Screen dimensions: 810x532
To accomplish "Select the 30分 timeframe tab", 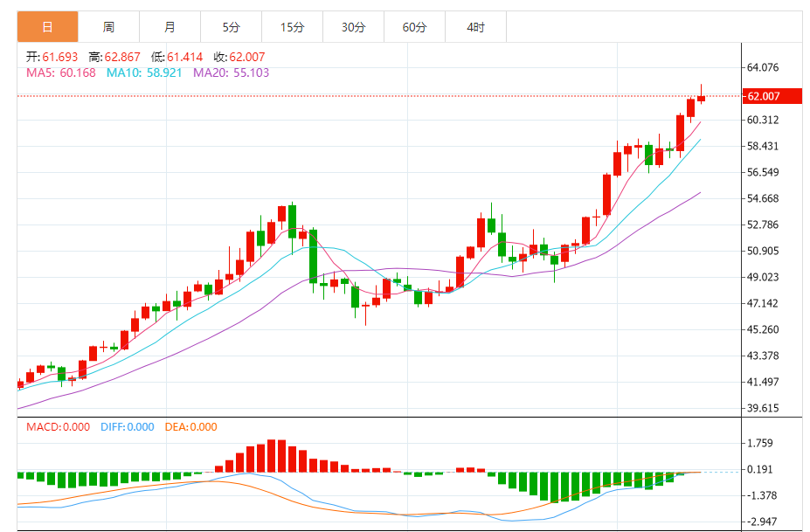I will tap(353, 27).
